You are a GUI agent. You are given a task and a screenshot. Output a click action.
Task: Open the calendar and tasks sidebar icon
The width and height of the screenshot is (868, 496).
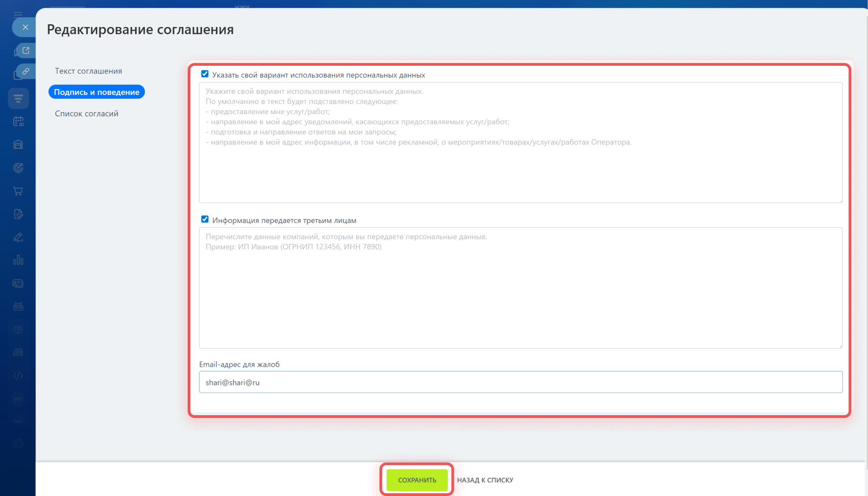click(x=18, y=121)
